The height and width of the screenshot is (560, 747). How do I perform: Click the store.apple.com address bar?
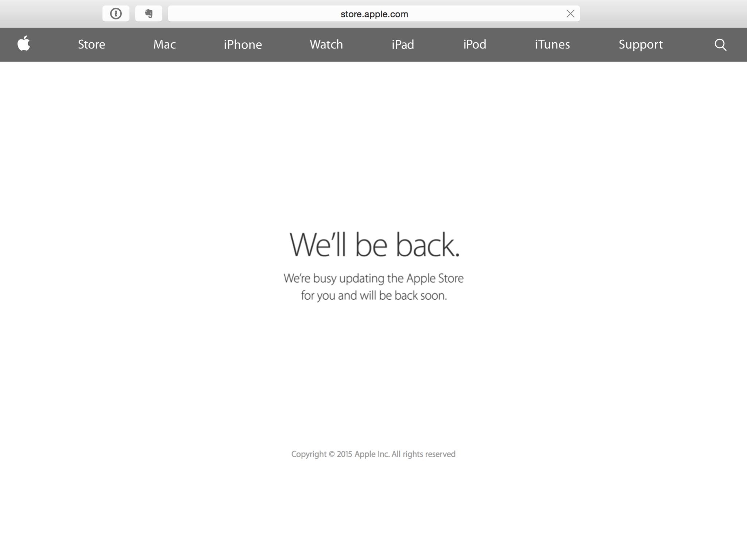pyautogui.click(x=373, y=13)
